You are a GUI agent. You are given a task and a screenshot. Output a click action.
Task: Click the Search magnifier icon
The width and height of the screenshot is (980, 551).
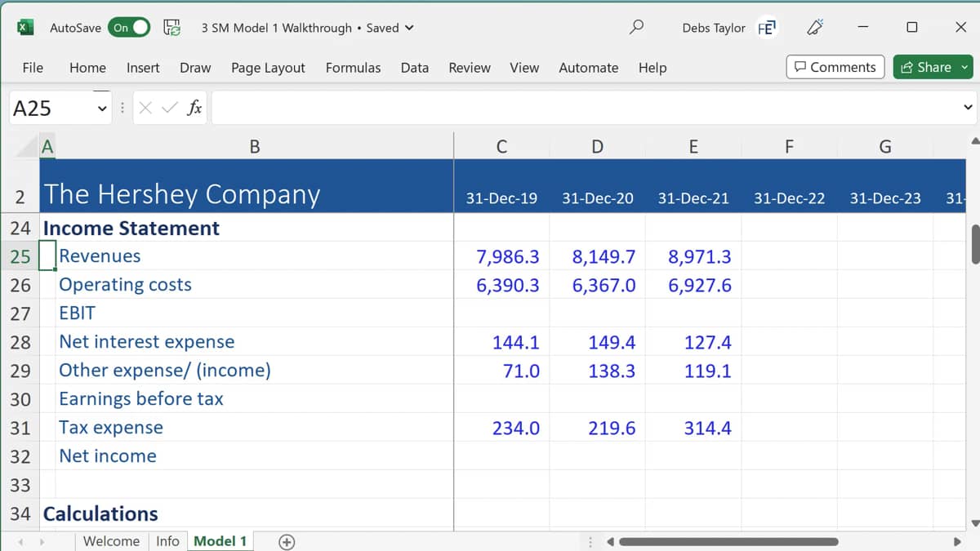(x=636, y=27)
